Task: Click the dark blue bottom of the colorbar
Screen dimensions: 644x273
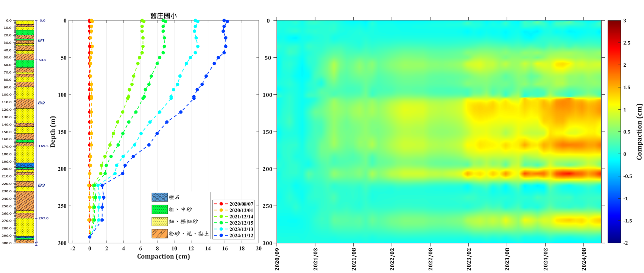Action: pos(614,241)
